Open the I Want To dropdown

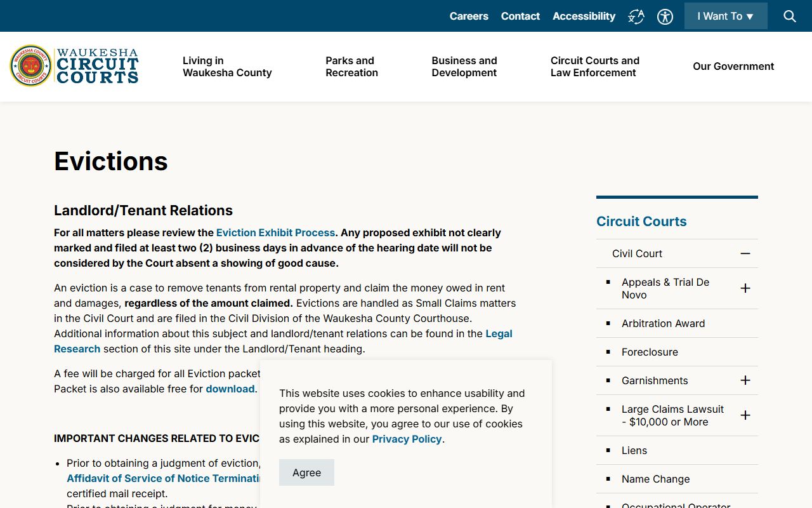click(x=726, y=17)
